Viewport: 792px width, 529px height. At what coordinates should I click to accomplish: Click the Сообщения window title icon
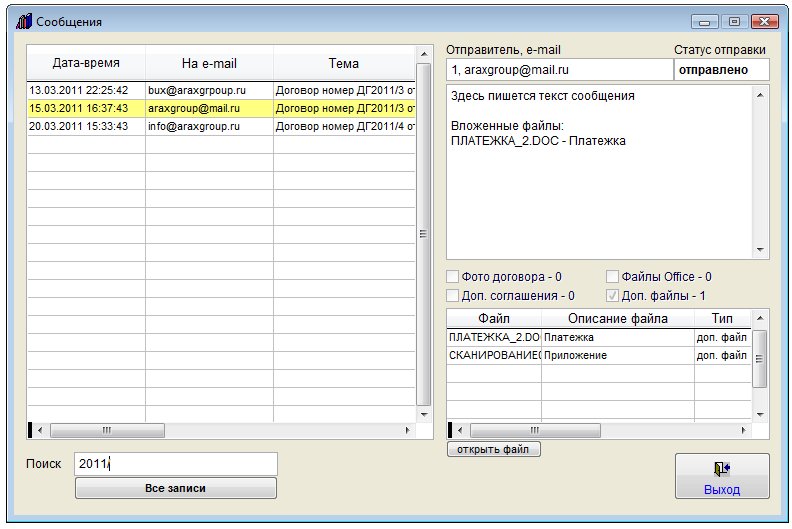coord(22,21)
